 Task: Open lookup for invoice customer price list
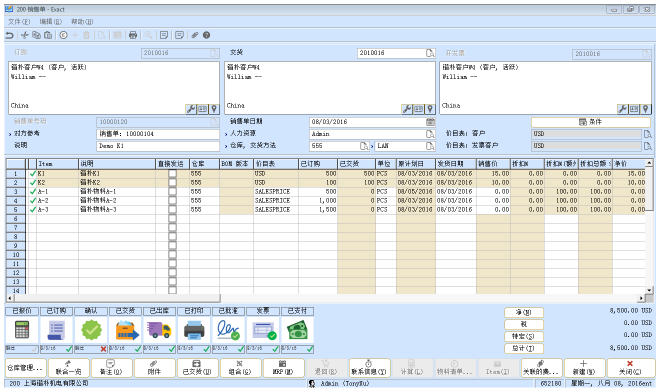pyautogui.click(x=647, y=146)
